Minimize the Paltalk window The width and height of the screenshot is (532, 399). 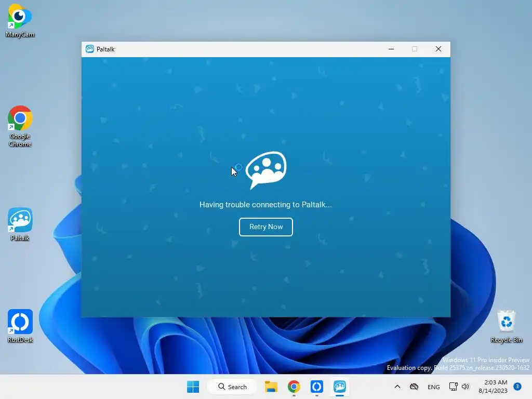pyautogui.click(x=391, y=49)
